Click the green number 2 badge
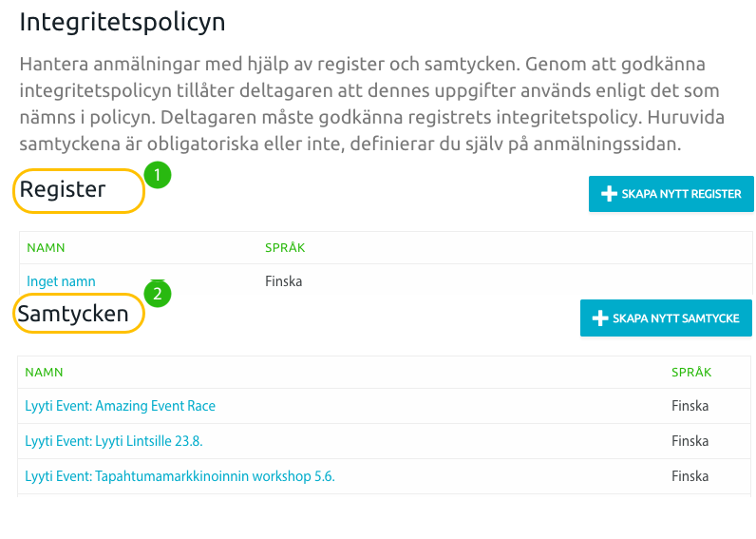Screen dimensions: 756x539 (157, 294)
